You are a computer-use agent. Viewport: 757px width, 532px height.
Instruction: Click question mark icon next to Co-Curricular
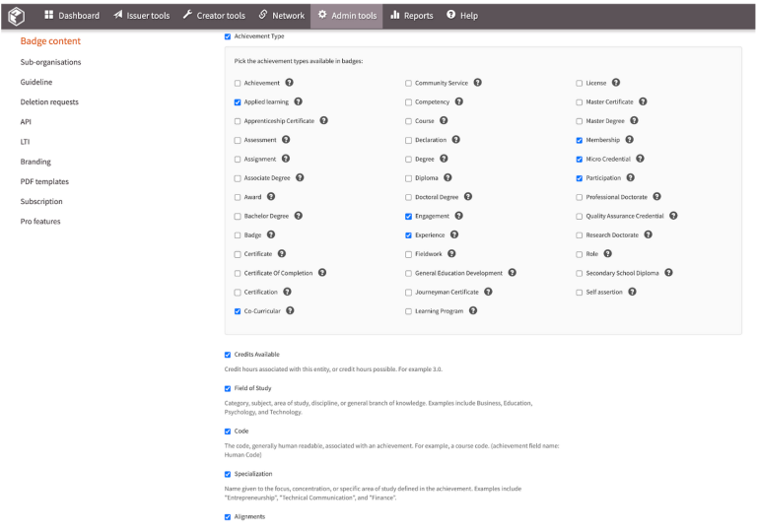click(291, 310)
